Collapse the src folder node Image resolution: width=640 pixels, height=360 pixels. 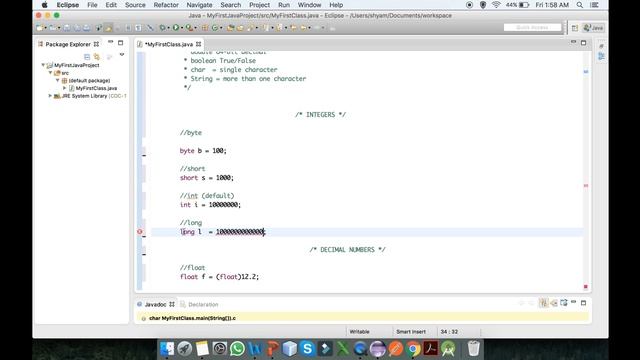coord(50,73)
